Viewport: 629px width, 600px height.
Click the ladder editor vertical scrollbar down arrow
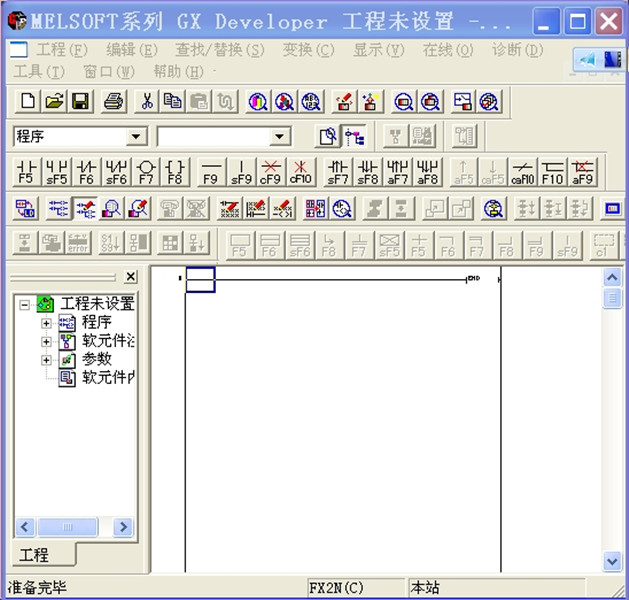612,562
